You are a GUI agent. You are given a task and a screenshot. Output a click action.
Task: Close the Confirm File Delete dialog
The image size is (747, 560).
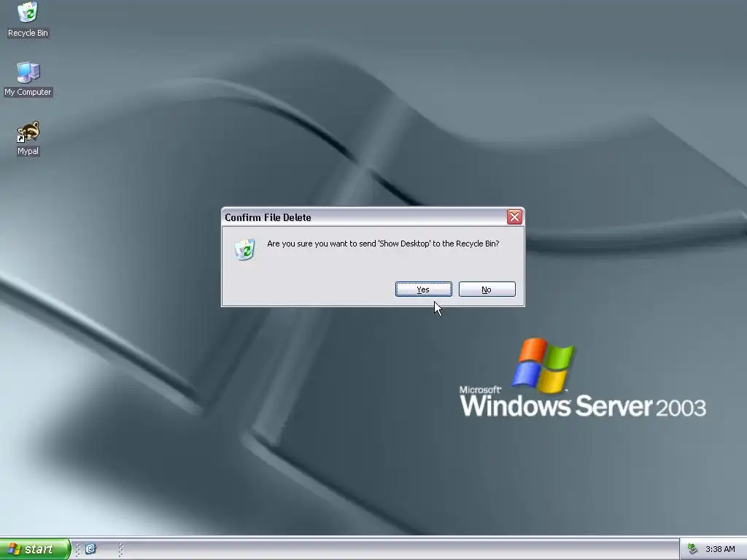point(514,217)
